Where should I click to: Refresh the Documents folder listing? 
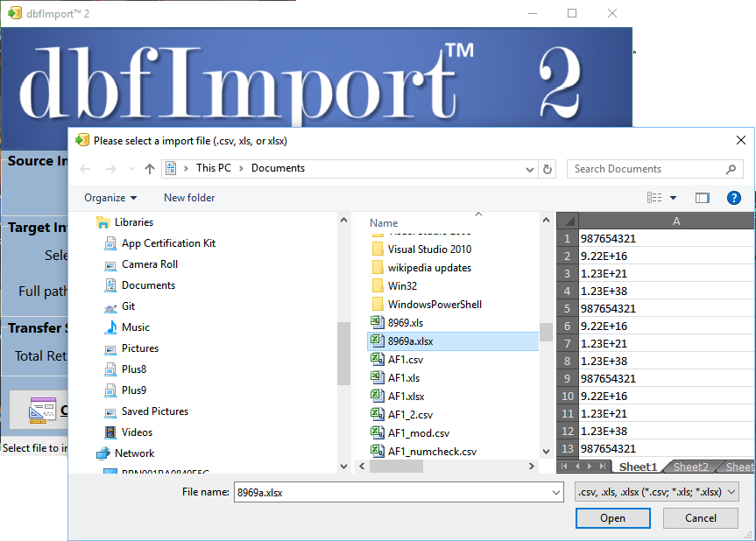click(548, 169)
